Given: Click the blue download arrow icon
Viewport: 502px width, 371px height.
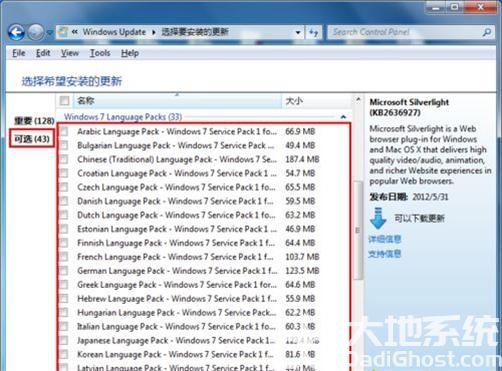Looking at the screenshot, I should [378, 218].
